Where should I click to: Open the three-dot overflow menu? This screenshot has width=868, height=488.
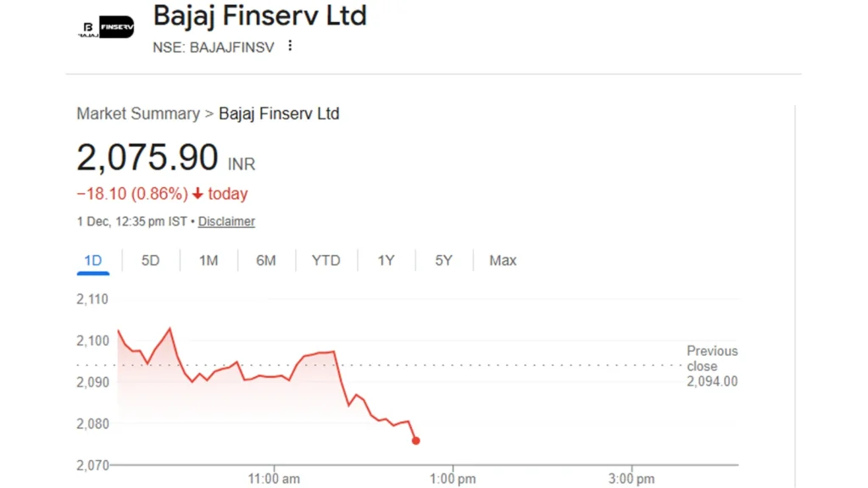[x=290, y=47]
